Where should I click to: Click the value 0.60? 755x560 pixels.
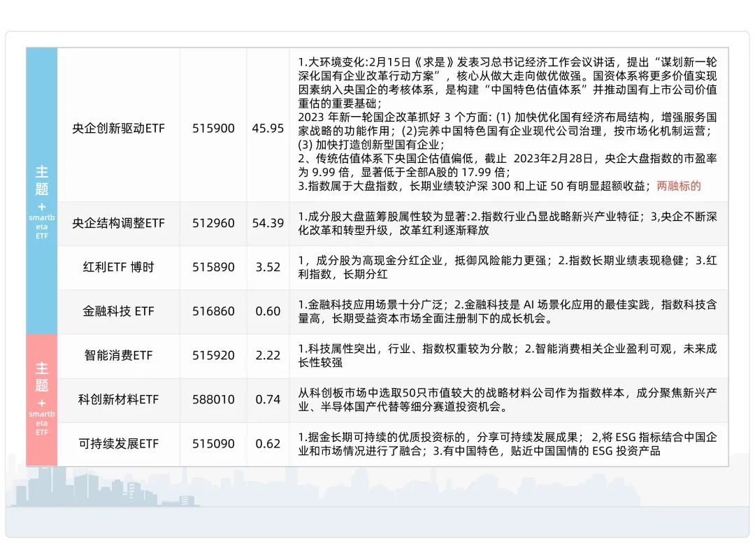[x=268, y=312]
